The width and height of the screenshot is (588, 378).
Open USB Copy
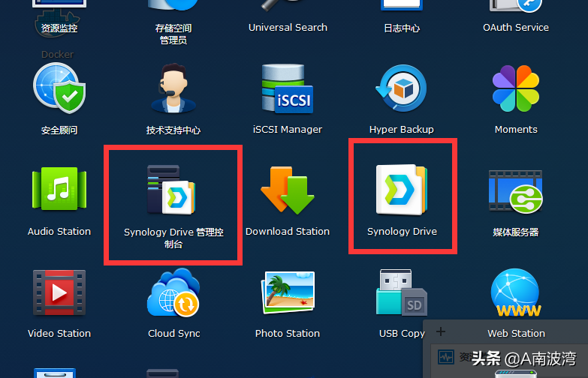[x=402, y=292]
